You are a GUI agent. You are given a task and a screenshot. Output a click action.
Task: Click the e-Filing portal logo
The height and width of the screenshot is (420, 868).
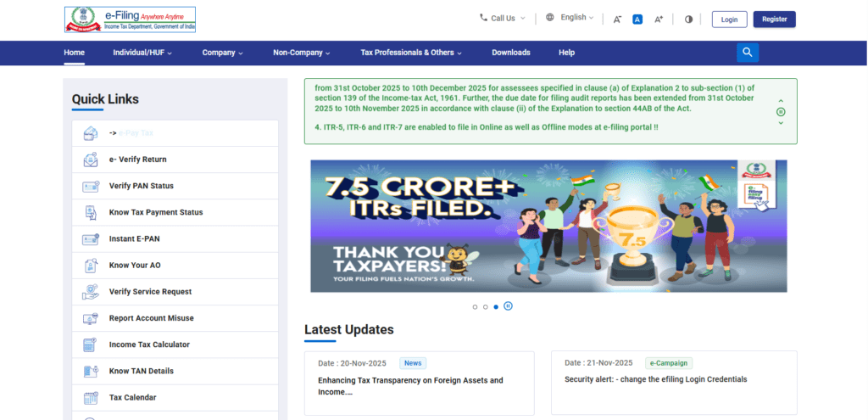[130, 20]
